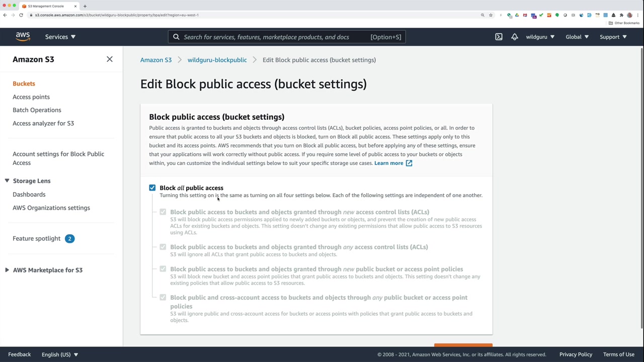Bookmark this page with the star icon

(491, 15)
